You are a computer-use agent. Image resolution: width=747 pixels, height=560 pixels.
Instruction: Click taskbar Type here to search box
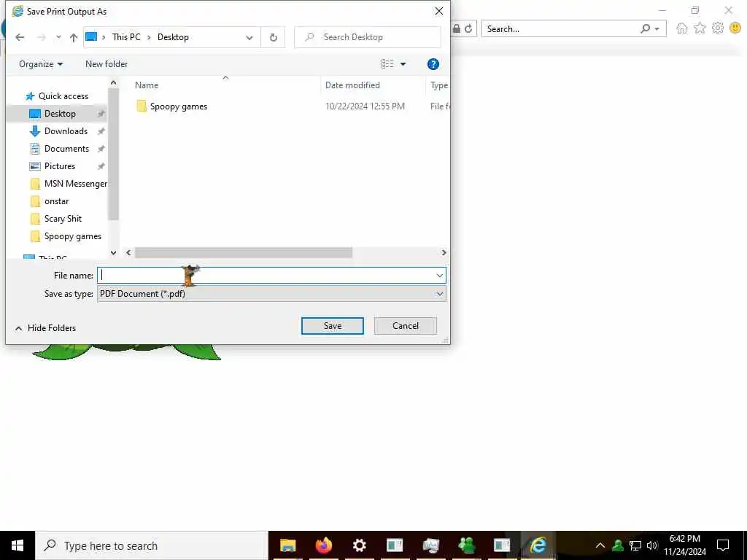(152, 545)
